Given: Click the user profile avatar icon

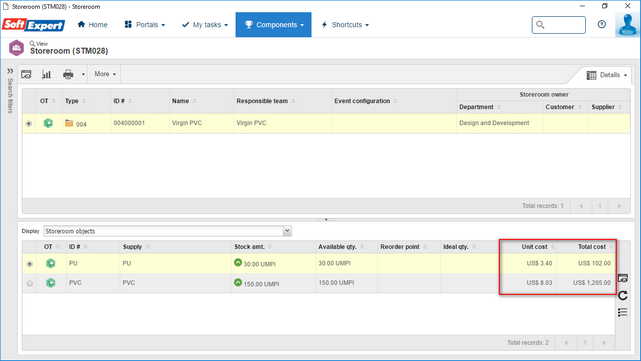Looking at the screenshot, I should tap(628, 25).
